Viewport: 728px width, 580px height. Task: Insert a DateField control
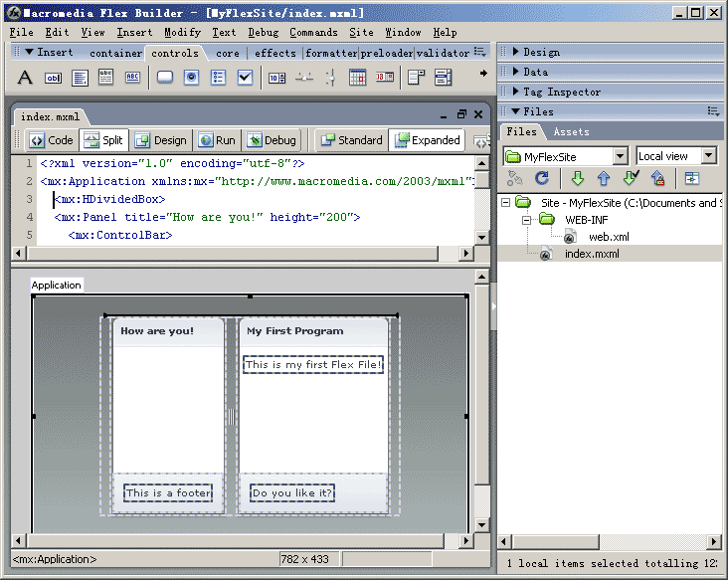pyautogui.click(x=385, y=77)
